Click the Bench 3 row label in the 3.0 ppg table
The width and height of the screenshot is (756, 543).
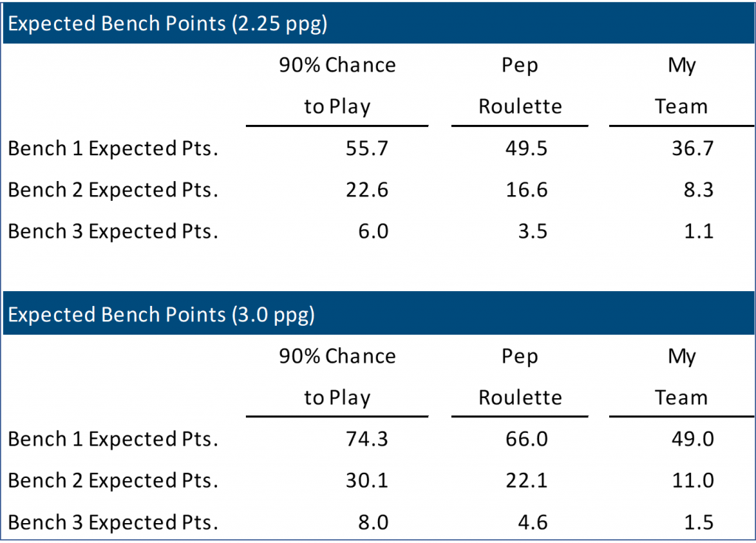pos(113,523)
